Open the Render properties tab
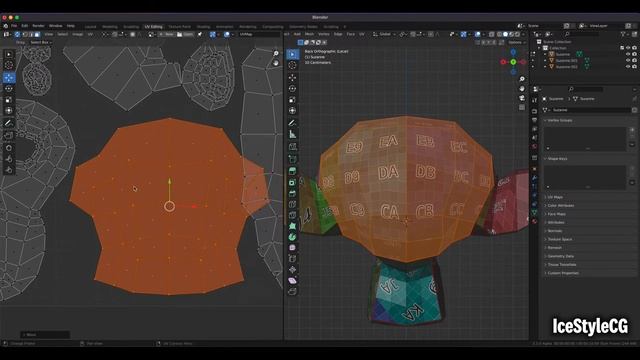The width and height of the screenshot is (640, 360). (x=534, y=111)
